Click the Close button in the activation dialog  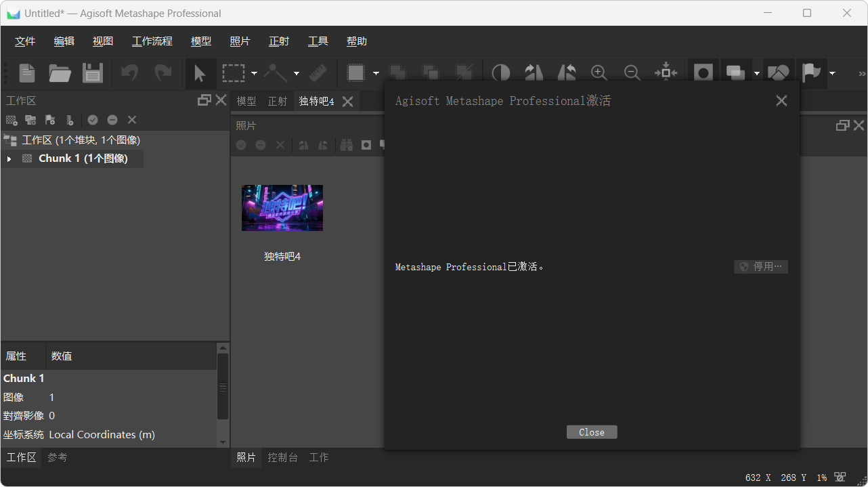(592, 432)
